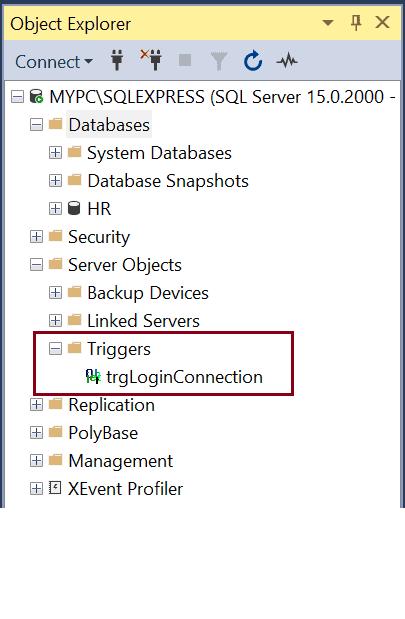Collapse the Databases folder
Image resolution: width=405 pixels, height=619 pixels.
point(36,125)
